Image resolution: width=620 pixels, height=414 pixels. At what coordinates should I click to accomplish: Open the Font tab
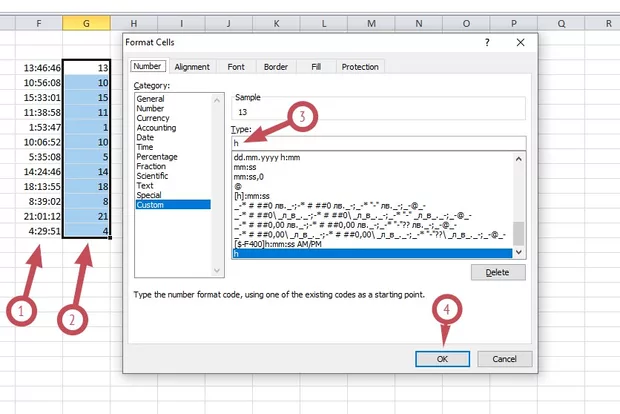point(235,67)
